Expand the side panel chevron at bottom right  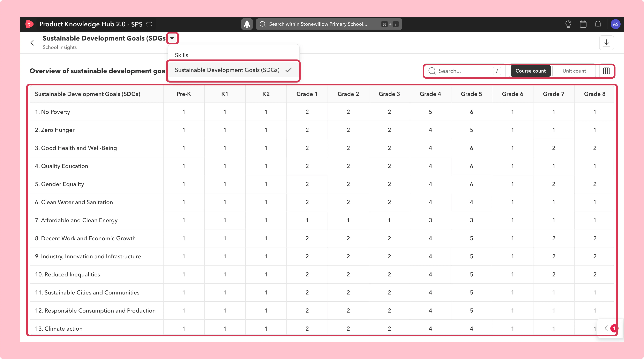606,328
